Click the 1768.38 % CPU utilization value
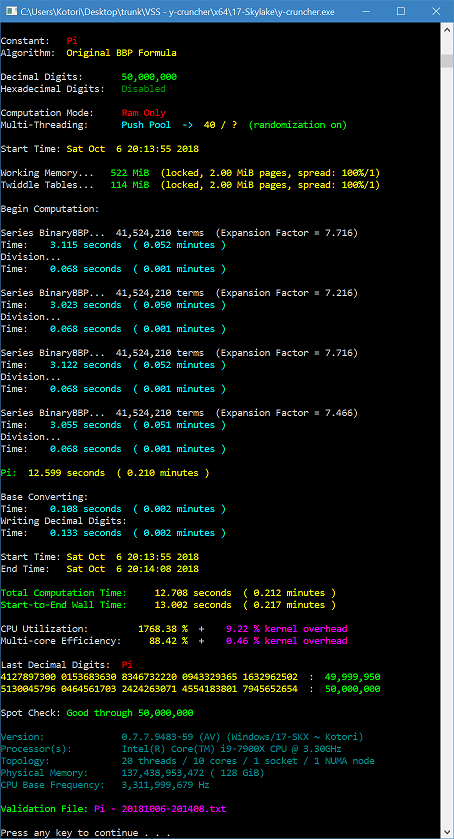This screenshot has height=839, width=454. pos(163,629)
